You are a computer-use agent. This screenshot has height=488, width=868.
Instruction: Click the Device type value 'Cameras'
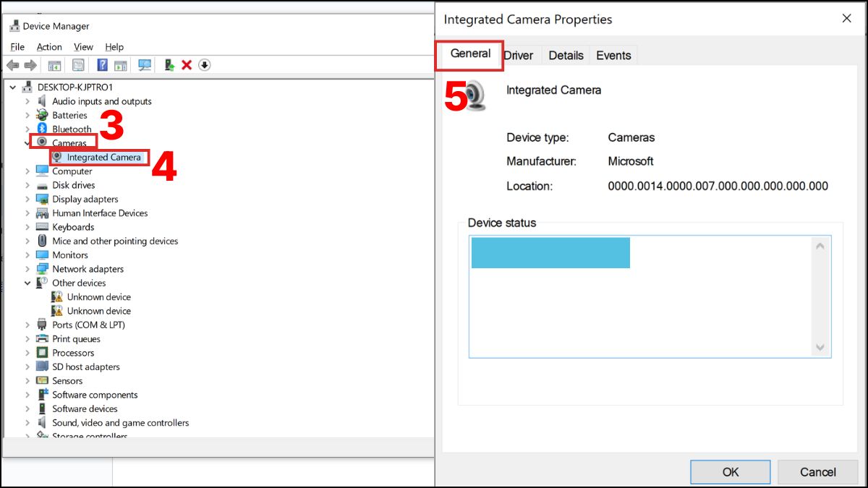tap(631, 137)
